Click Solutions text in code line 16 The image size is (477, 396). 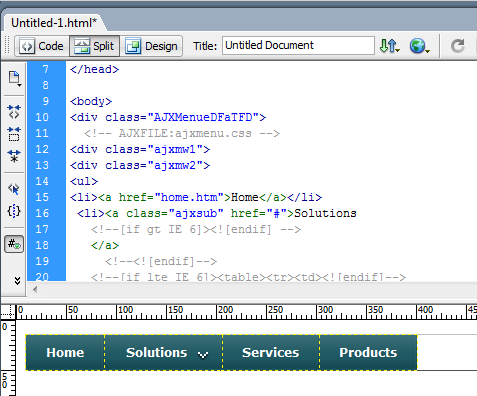(325, 213)
